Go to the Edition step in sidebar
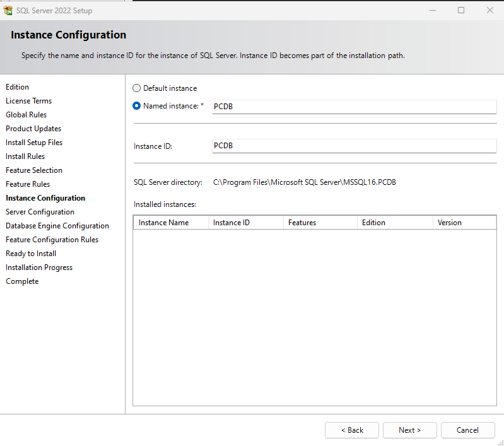The image size is (504, 446). point(18,87)
